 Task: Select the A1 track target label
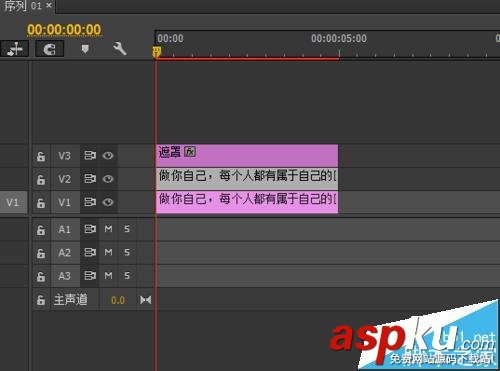click(x=65, y=230)
